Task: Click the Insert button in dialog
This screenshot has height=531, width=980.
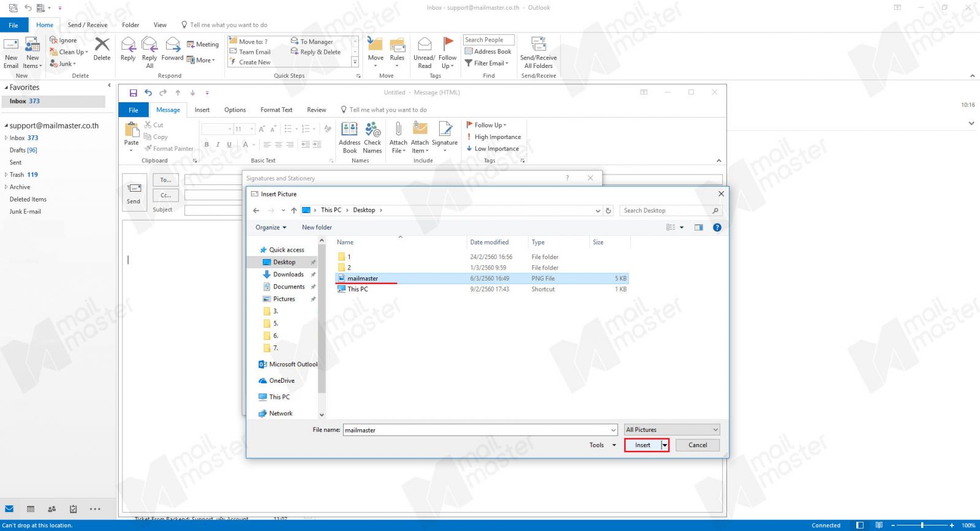Action: pyautogui.click(x=643, y=445)
